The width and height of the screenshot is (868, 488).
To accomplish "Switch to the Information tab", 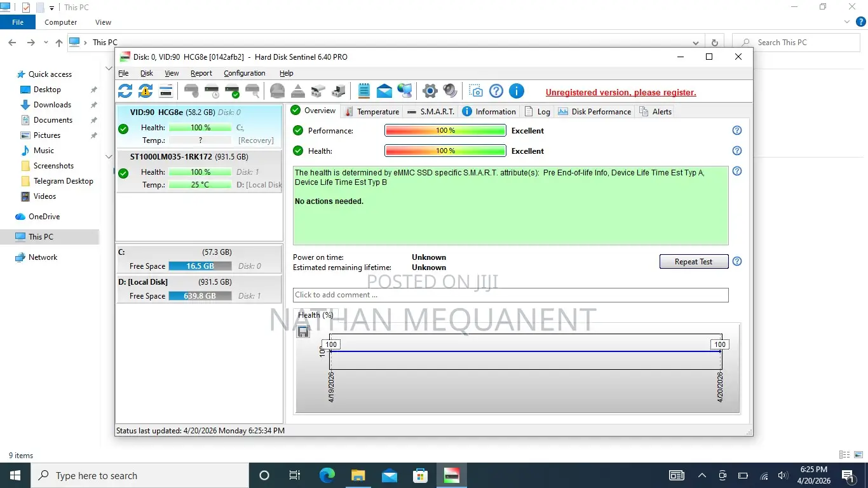I will pos(489,111).
